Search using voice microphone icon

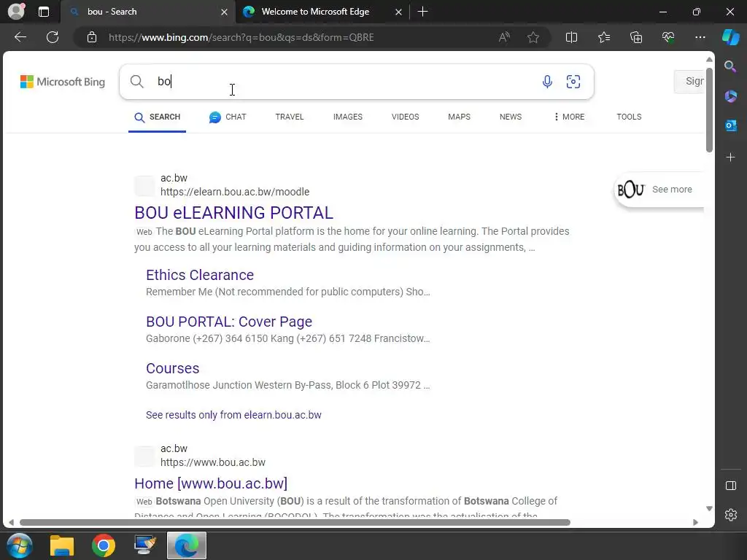(547, 82)
